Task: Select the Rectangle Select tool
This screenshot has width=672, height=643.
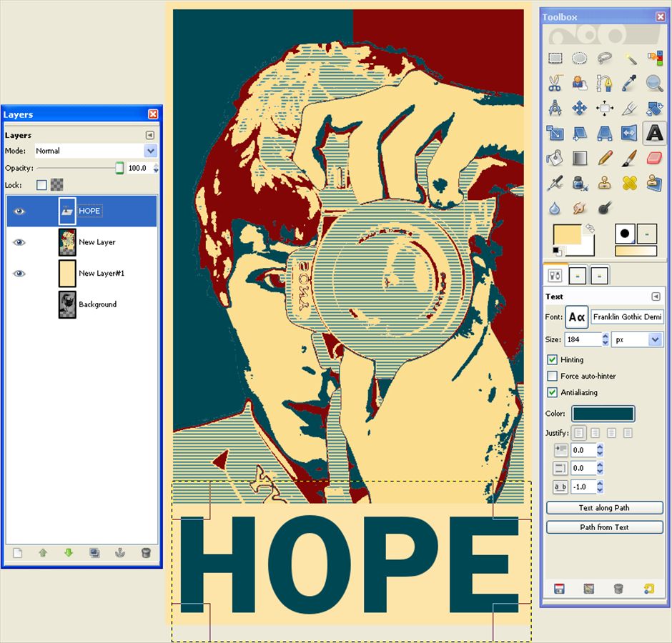Action: pos(555,58)
